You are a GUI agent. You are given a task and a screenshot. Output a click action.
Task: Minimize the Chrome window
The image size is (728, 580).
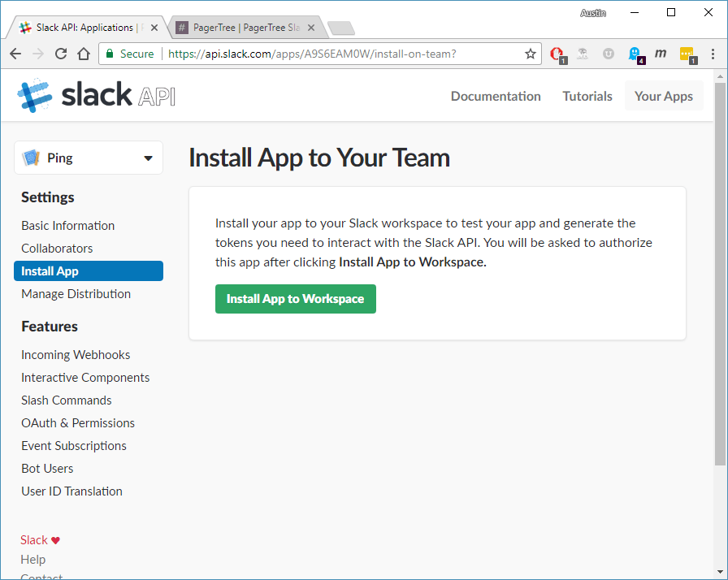click(x=635, y=12)
